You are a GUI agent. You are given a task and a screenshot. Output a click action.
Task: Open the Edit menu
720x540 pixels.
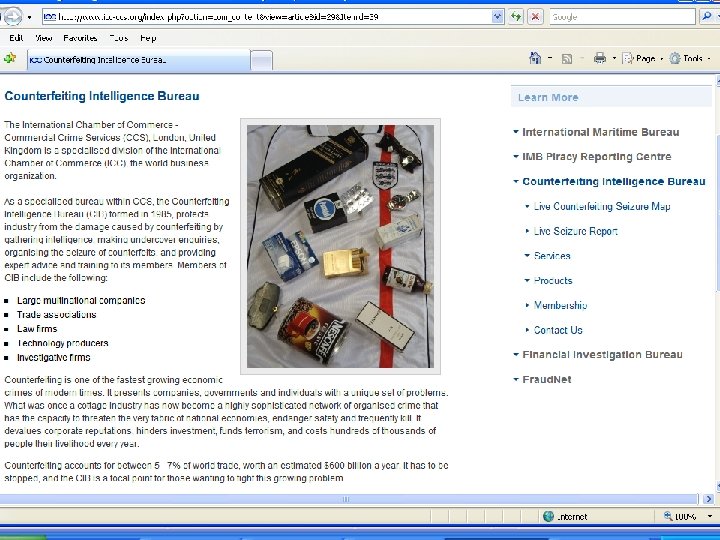coord(16,38)
